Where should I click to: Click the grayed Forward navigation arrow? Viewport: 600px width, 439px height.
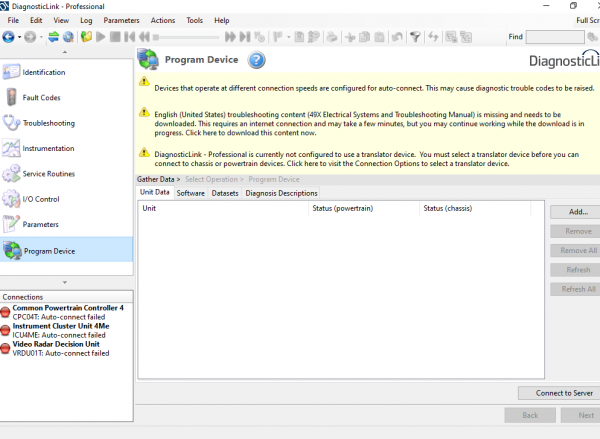point(30,37)
